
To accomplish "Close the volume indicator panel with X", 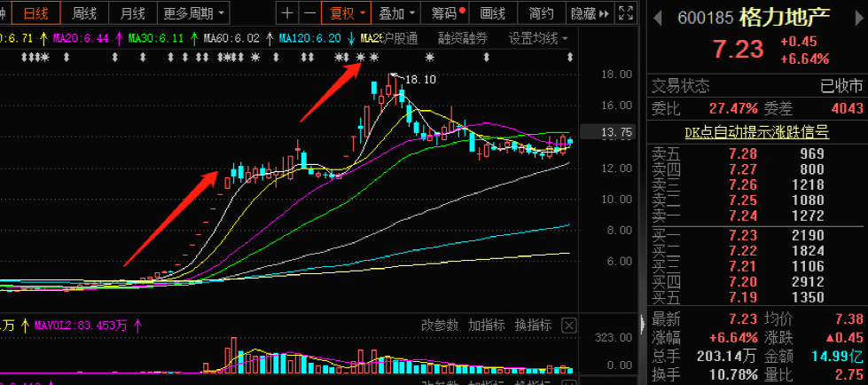I will (x=568, y=325).
